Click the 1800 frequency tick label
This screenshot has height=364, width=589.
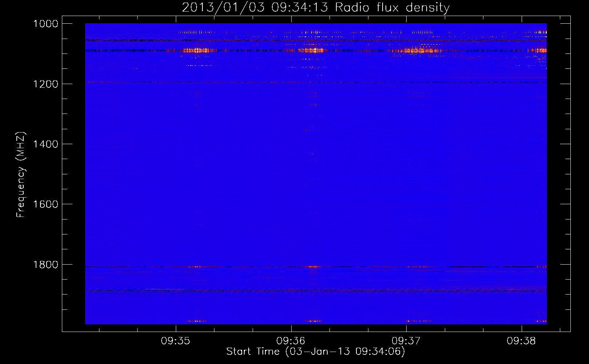click(x=46, y=265)
